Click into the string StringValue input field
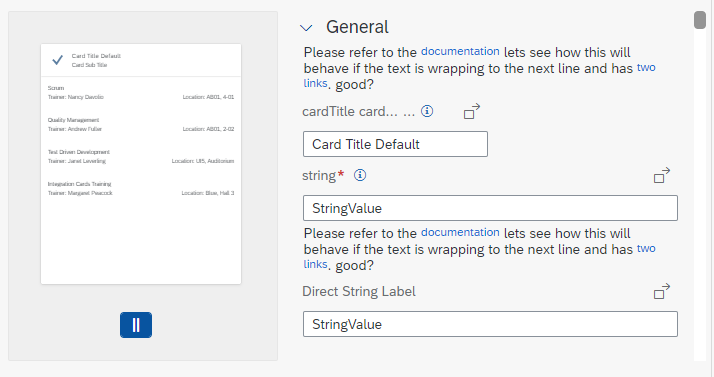This screenshot has width=714, height=377. click(x=490, y=208)
